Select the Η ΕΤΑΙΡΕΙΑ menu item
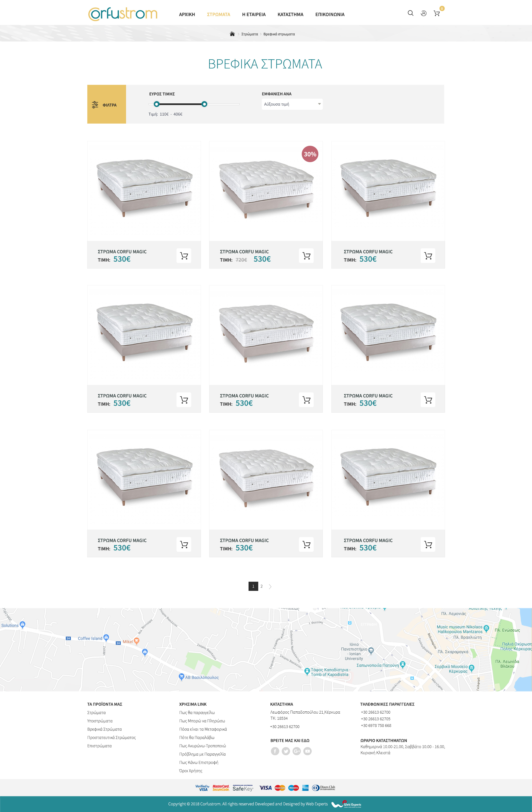Screen dimensions: 532x812 pyautogui.click(x=254, y=14)
